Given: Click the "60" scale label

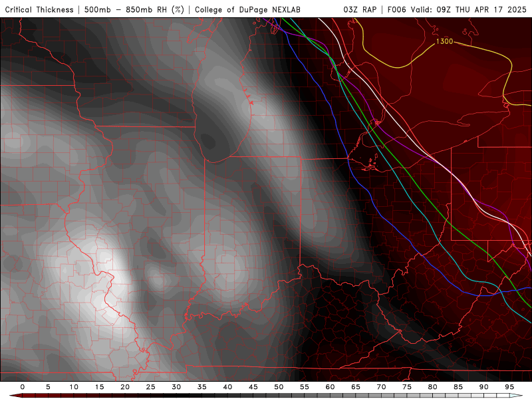Looking at the screenshot, I should pyautogui.click(x=330, y=387).
